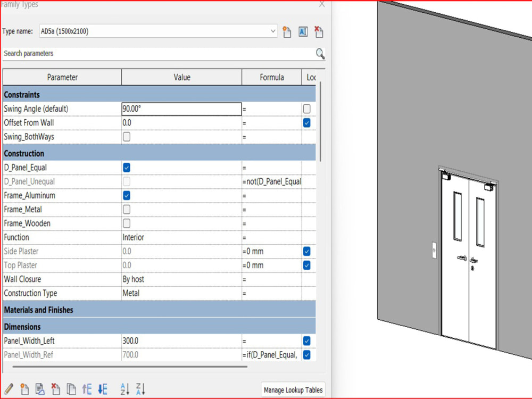Enable the Frame_Metal checkbox
Image resolution: width=532 pixels, height=399 pixels.
click(x=127, y=209)
